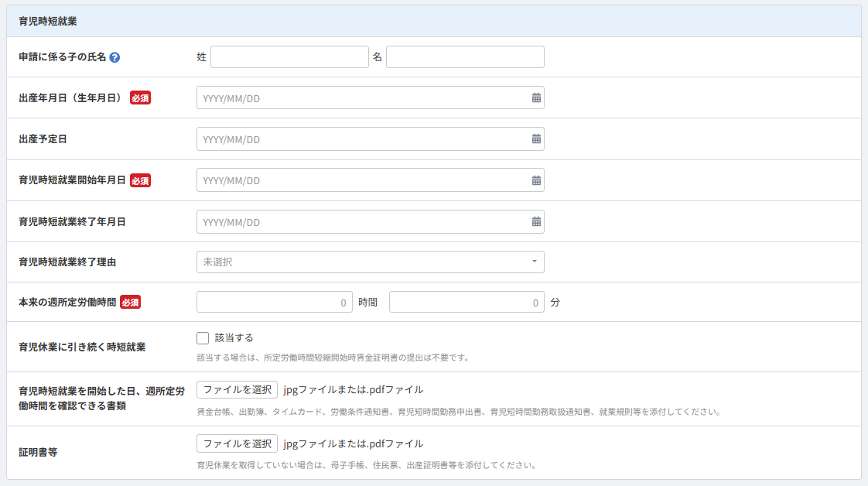Image resolution: width=868 pixels, height=486 pixels.
Task: Click the 時間 hours field for 週所定労働時間
Action: (274, 303)
